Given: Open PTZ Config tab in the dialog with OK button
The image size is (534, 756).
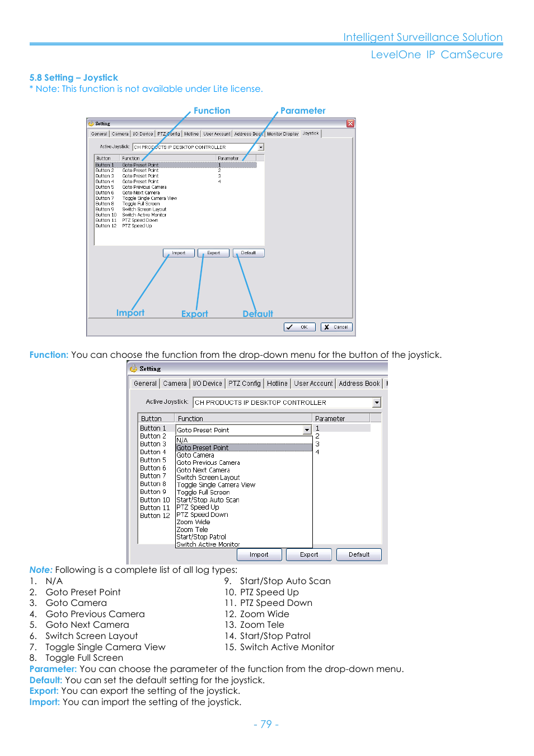Looking at the screenshot, I should (x=168, y=134).
